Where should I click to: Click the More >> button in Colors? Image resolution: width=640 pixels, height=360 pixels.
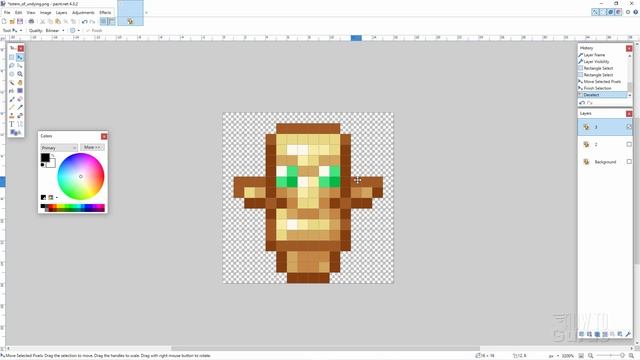click(x=92, y=147)
